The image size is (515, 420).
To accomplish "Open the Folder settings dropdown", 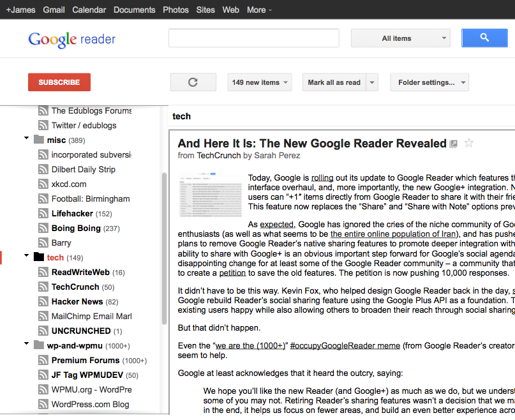I will pos(429,82).
